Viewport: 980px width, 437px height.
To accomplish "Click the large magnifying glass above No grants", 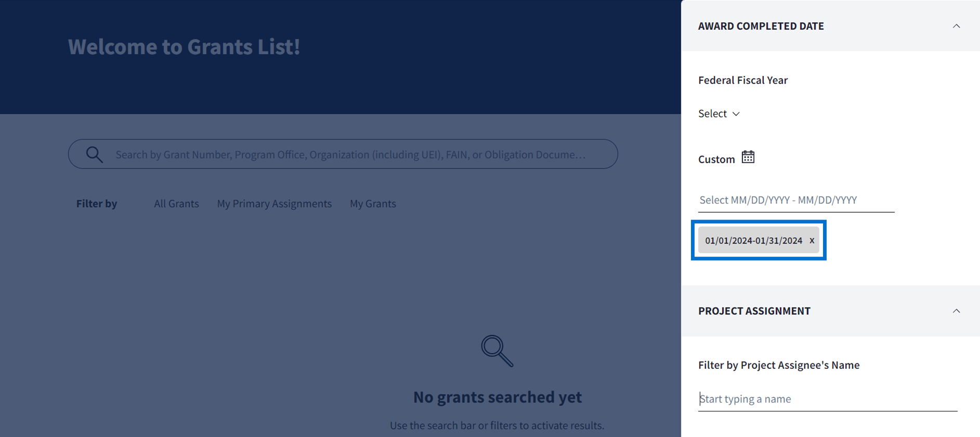I will point(497,351).
